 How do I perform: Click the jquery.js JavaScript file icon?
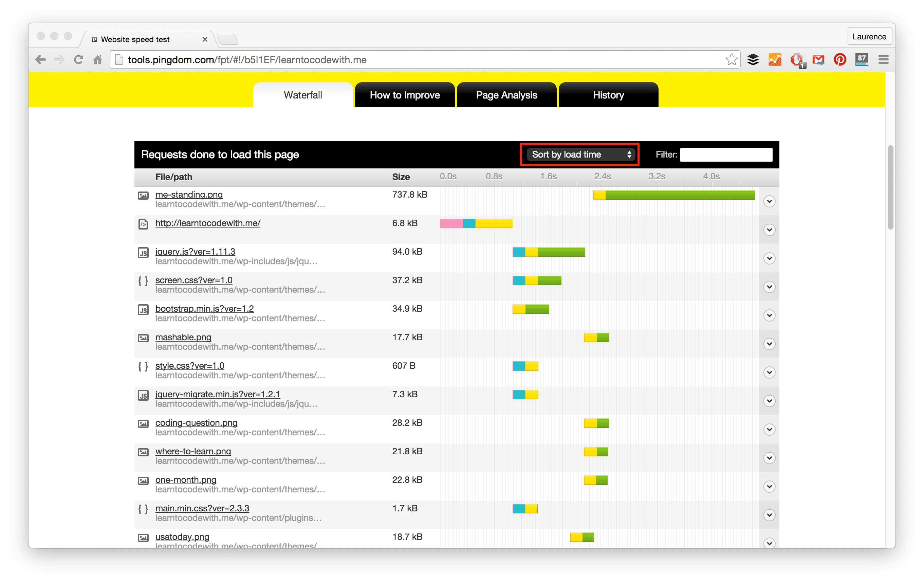[x=143, y=251]
